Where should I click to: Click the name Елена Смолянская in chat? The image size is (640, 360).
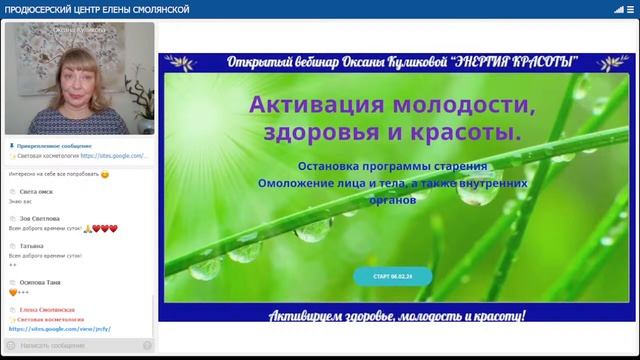pyautogui.click(x=47, y=310)
